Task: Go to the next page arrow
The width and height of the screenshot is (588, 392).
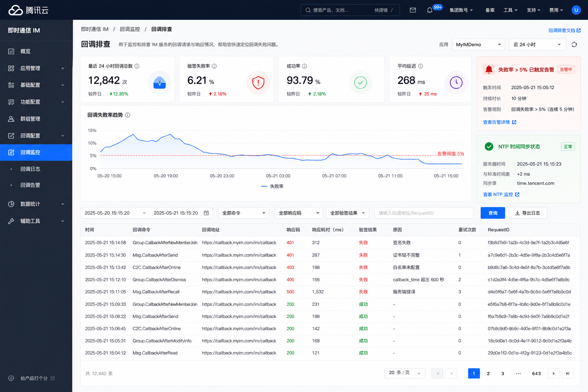Action: point(554,373)
